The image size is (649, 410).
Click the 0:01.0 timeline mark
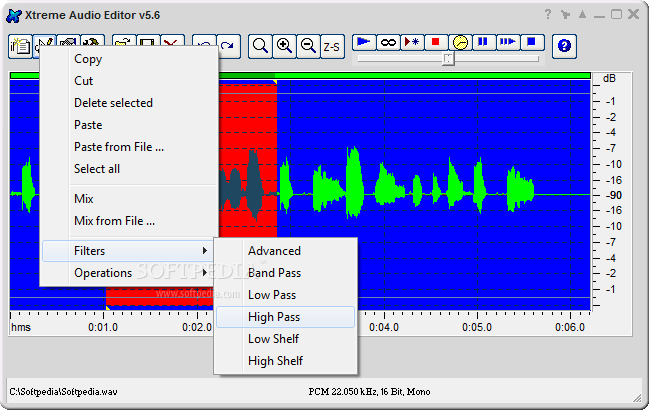103,327
